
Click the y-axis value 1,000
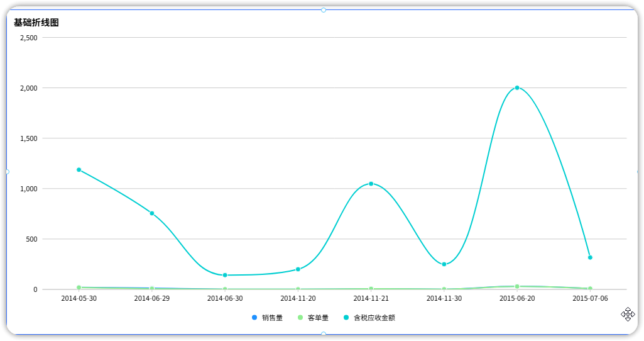(x=29, y=189)
